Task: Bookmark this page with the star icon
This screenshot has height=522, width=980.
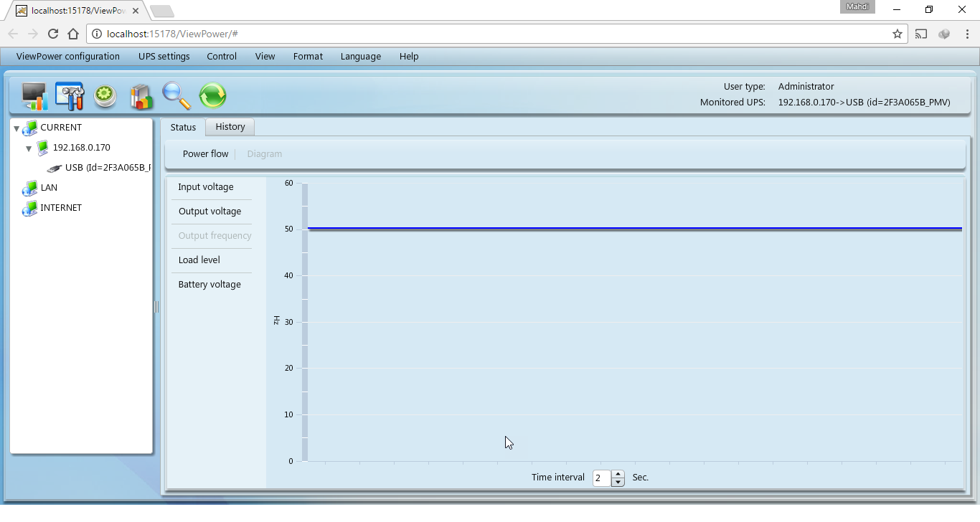Action: click(897, 34)
